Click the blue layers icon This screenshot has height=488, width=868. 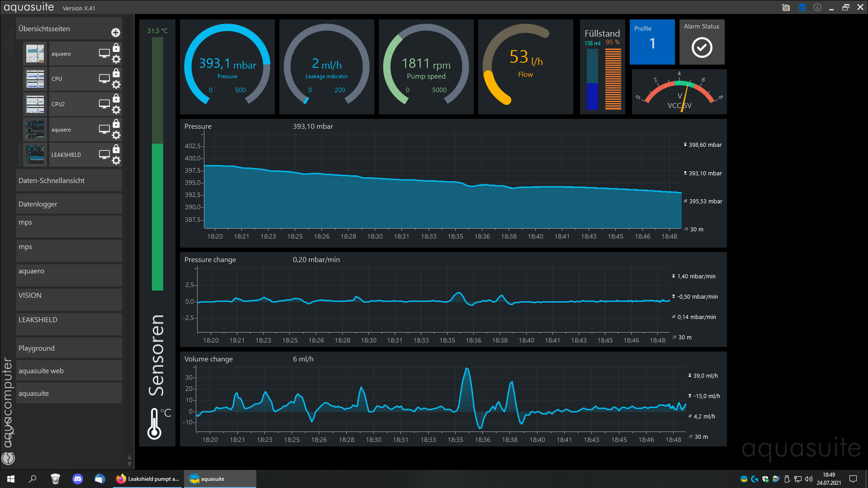coord(802,8)
